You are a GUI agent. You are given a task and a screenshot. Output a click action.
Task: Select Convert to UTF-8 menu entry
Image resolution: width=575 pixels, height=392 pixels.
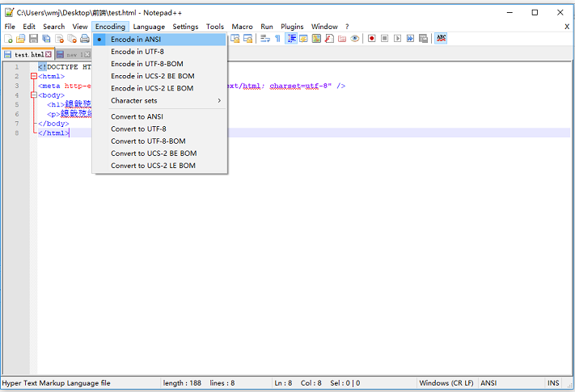(x=159, y=129)
